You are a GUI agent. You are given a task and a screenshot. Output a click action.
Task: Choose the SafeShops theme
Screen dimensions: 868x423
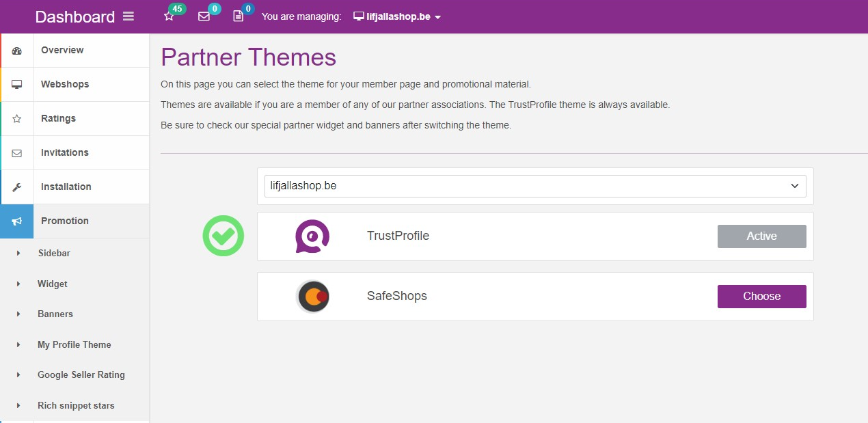coord(761,297)
